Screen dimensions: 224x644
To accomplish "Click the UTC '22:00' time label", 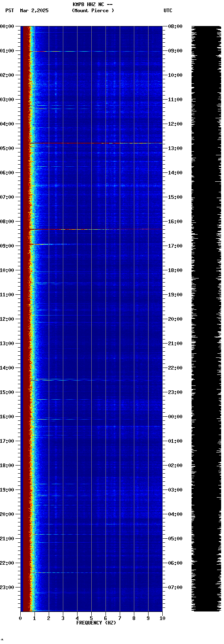I will (x=175, y=368).
